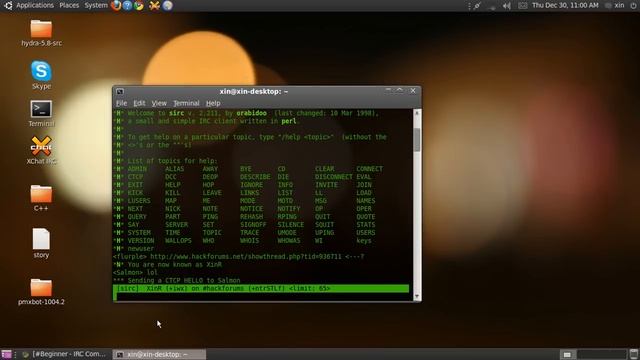Click the terminal scrollbar down arrow

[417, 297]
